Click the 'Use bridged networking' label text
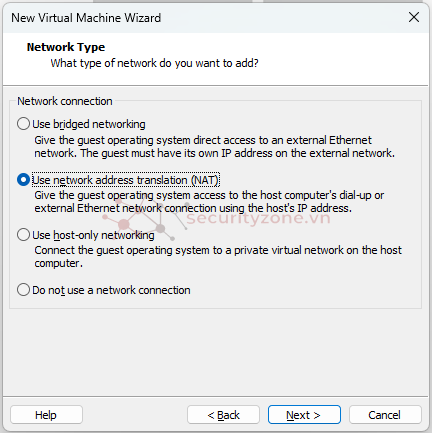This screenshot has height=433, width=432. pyautogui.click(x=89, y=124)
